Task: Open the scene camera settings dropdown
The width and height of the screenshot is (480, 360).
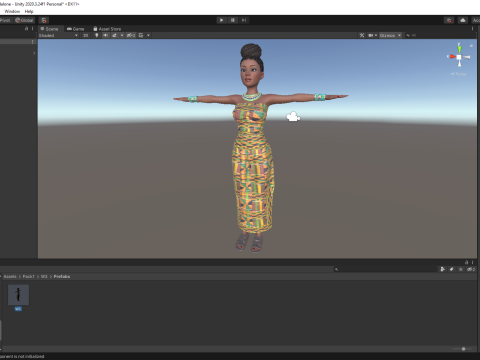Action: tap(372, 35)
